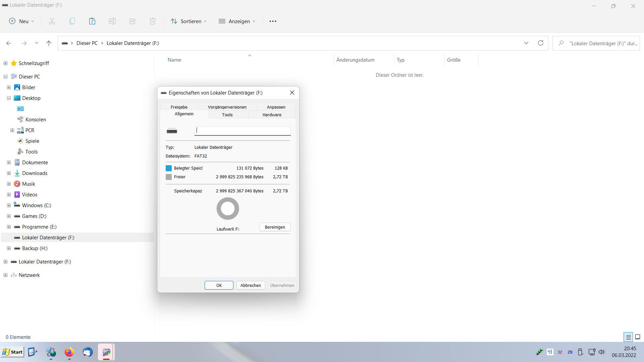This screenshot has height=362, width=644.
Task: Sort by Größe column header
Action: click(454, 60)
